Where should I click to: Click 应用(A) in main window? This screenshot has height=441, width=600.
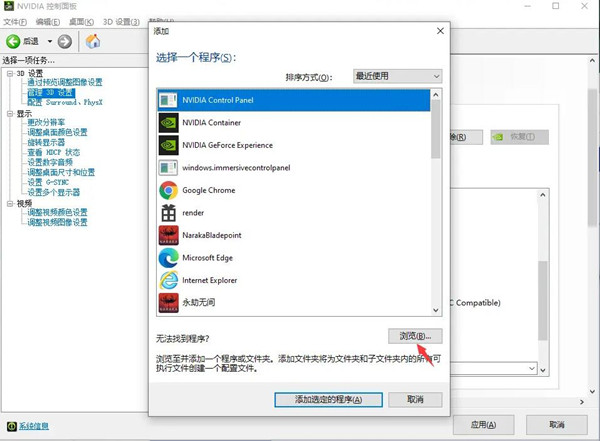click(x=483, y=425)
